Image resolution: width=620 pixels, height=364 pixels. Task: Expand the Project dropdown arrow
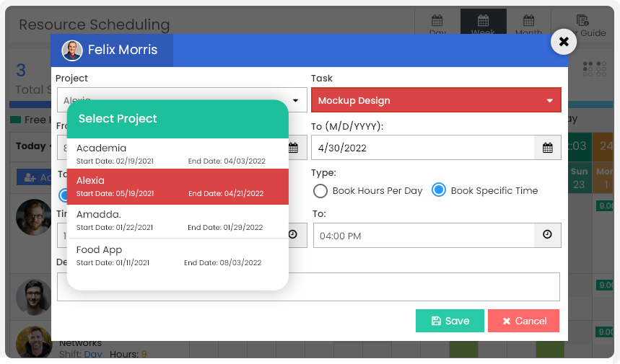click(295, 100)
